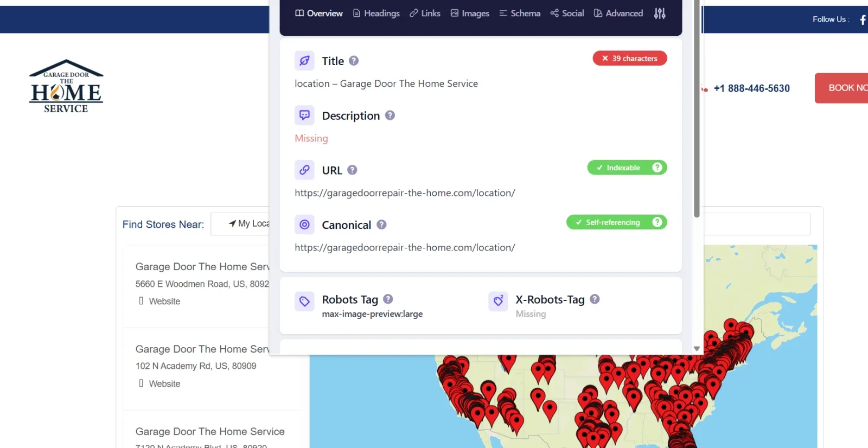Click the Canonical section icon
This screenshot has width=868, height=448.
point(304,224)
